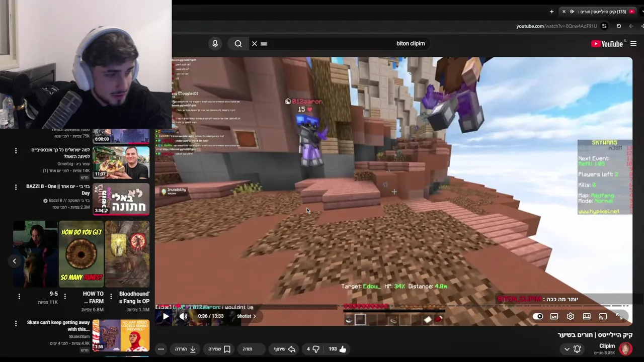Open the Clipim channel name link

607,346
